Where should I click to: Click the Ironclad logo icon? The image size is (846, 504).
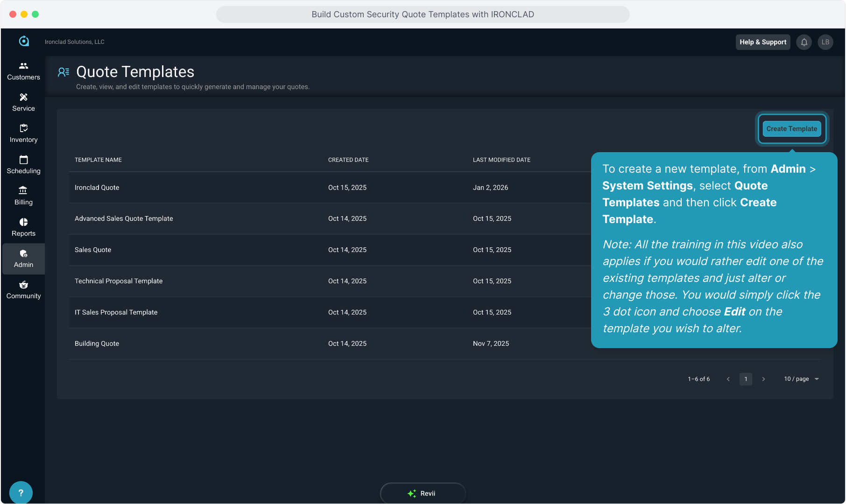tap(24, 42)
